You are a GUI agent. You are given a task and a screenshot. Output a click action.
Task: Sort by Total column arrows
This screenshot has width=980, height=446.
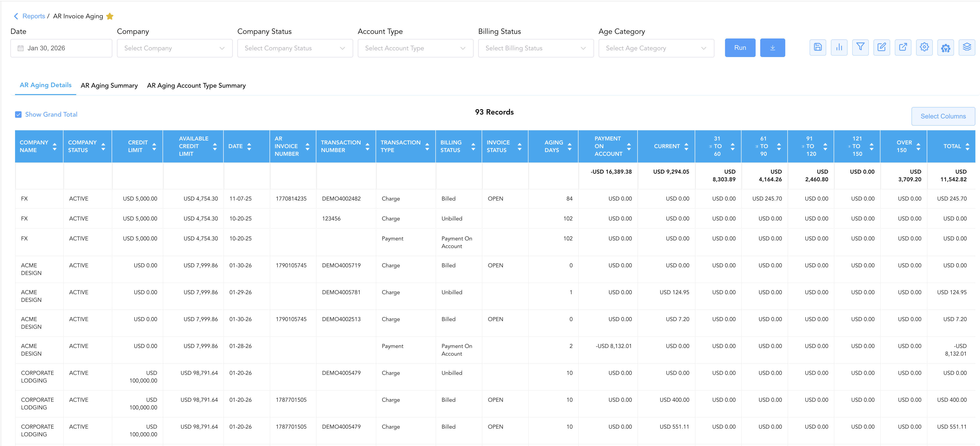(967, 147)
